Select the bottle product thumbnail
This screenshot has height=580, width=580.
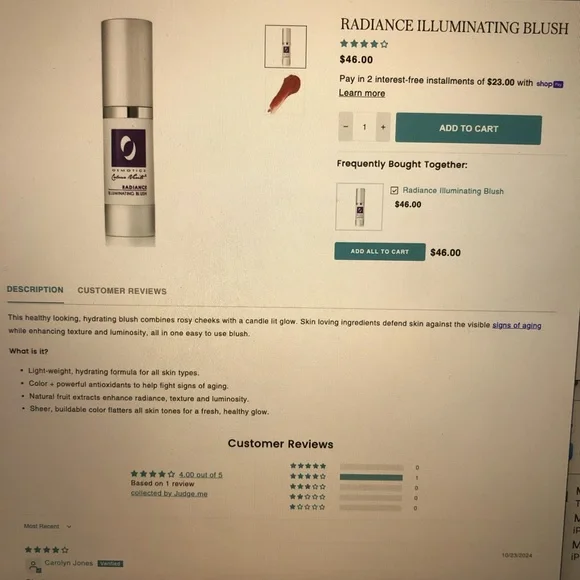(x=286, y=47)
